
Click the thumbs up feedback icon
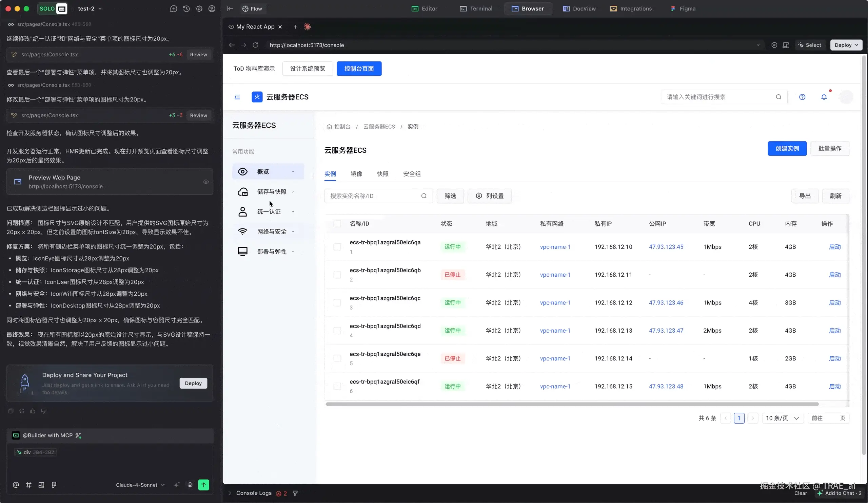coord(33,411)
